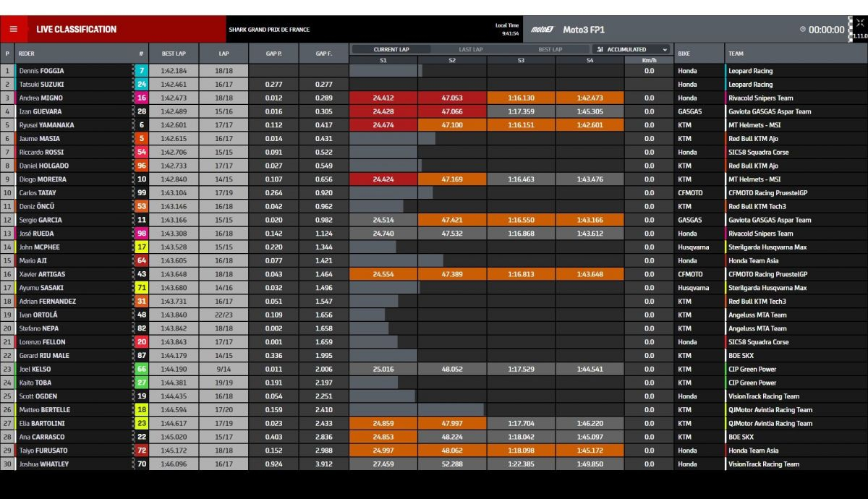This screenshot has height=499, width=868.
Task: Open the hamburger menu
Action: (13, 30)
